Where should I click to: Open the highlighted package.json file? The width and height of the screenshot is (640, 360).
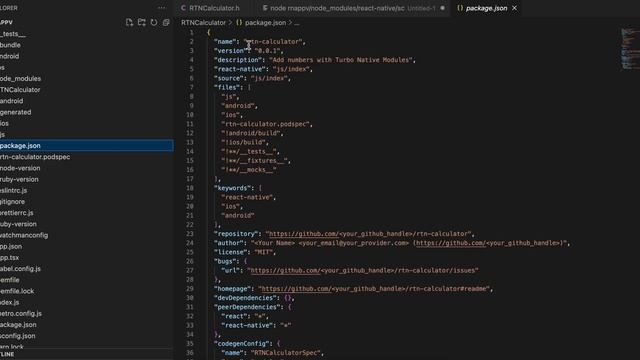(87, 146)
